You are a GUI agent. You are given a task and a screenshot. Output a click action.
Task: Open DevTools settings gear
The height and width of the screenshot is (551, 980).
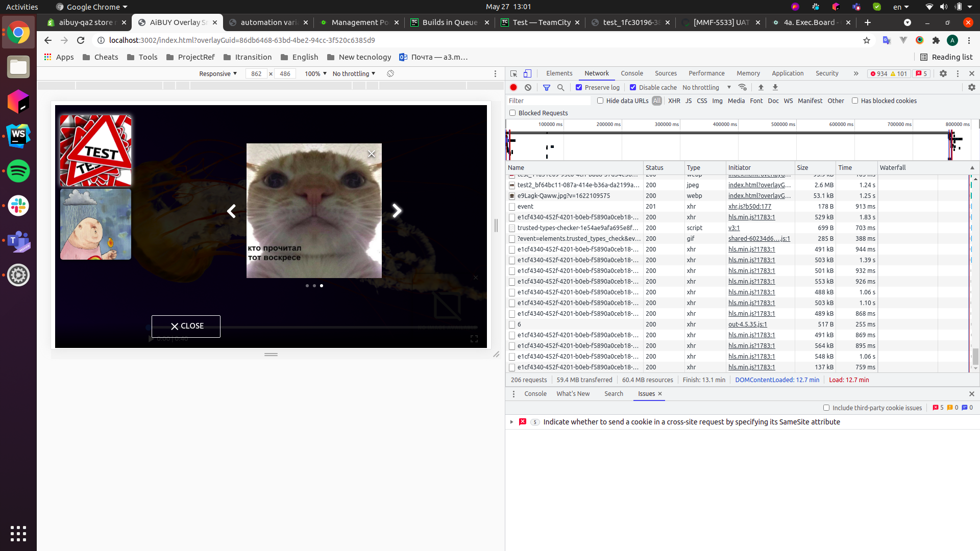pyautogui.click(x=943, y=73)
